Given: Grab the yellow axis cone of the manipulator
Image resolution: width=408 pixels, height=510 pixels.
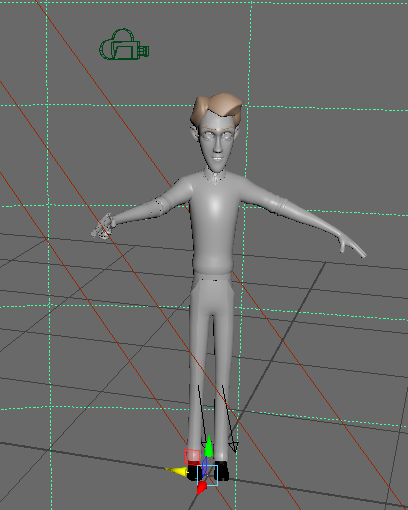Looking at the screenshot, I should point(177,471).
